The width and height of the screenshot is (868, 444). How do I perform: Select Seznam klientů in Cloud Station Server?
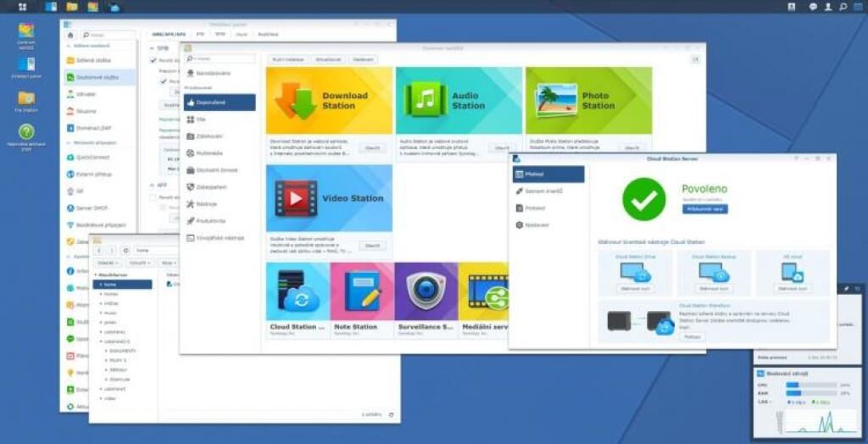548,191
